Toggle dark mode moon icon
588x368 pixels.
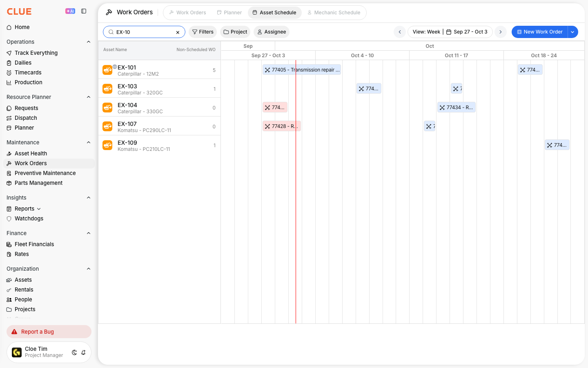(x=74, y=352)
